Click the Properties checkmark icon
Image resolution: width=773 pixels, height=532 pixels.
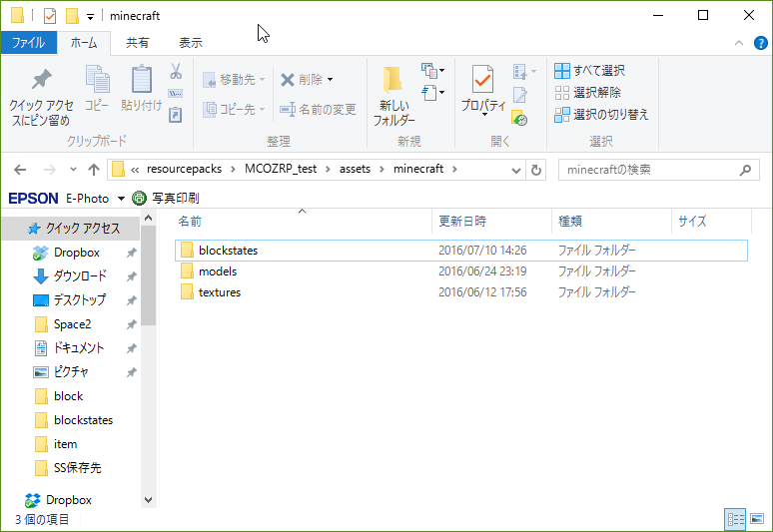click(x=482, y=79)
